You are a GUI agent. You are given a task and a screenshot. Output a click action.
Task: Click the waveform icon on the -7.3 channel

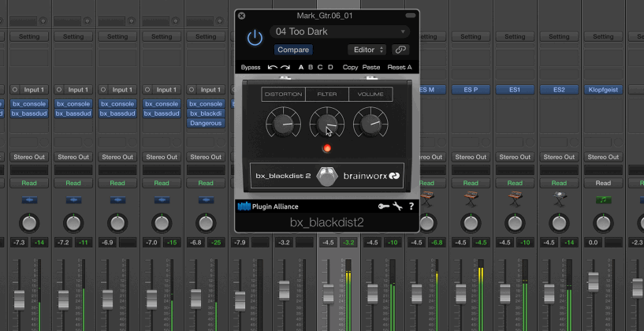pyautogui.click(x=29, y=200)
